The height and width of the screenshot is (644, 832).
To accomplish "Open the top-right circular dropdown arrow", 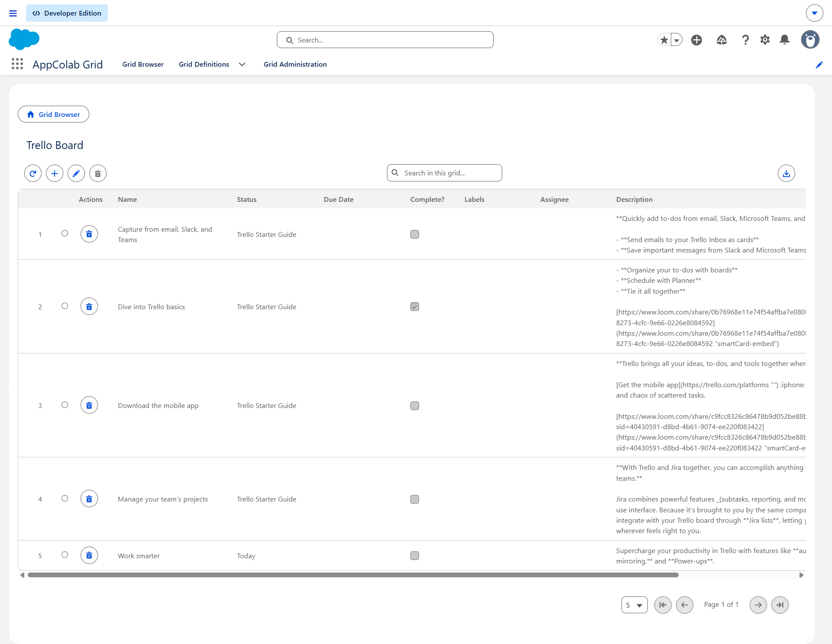I will (x=814, y=13).
